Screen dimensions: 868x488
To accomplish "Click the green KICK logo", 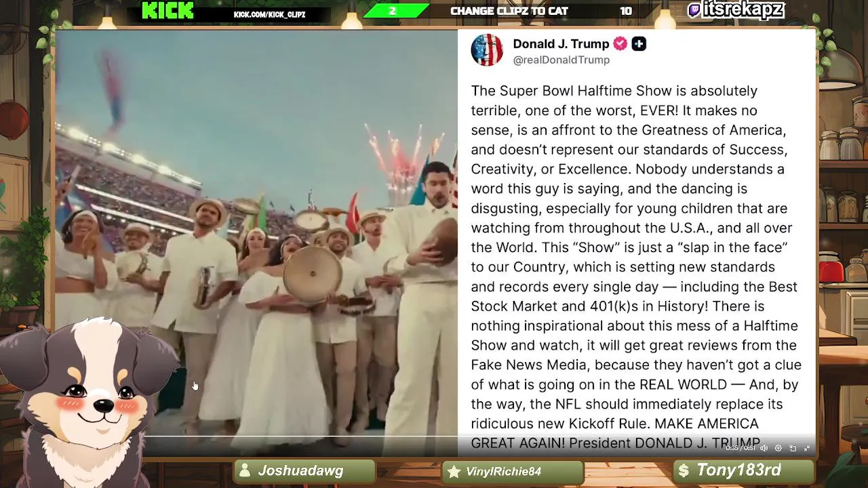I will click(167, 11).
